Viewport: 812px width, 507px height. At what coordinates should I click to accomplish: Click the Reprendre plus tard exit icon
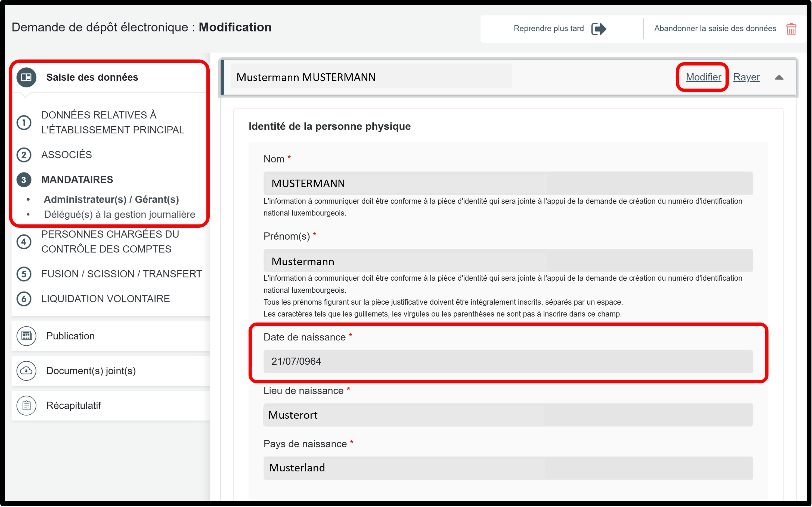pos(599,29)
